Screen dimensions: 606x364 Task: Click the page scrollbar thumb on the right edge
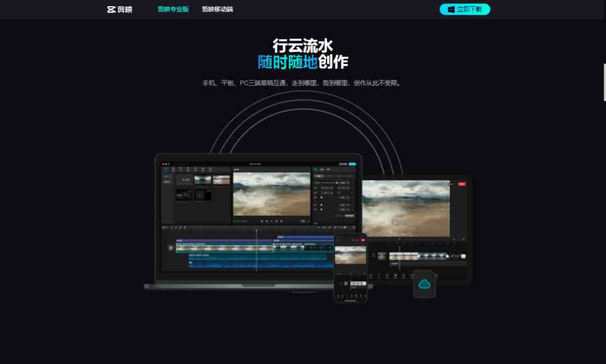click(x=604, y=82)
